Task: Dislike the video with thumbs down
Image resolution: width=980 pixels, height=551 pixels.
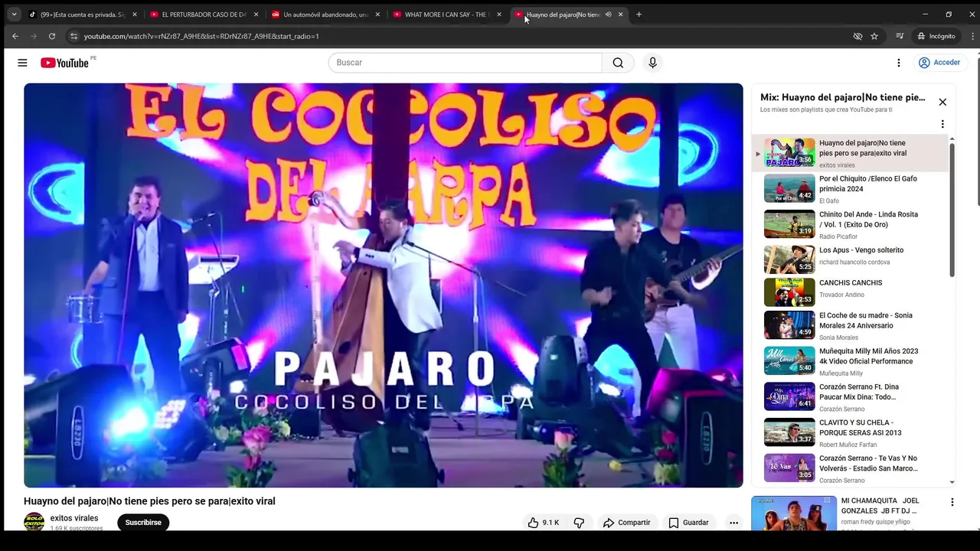Action: [579, 523]
